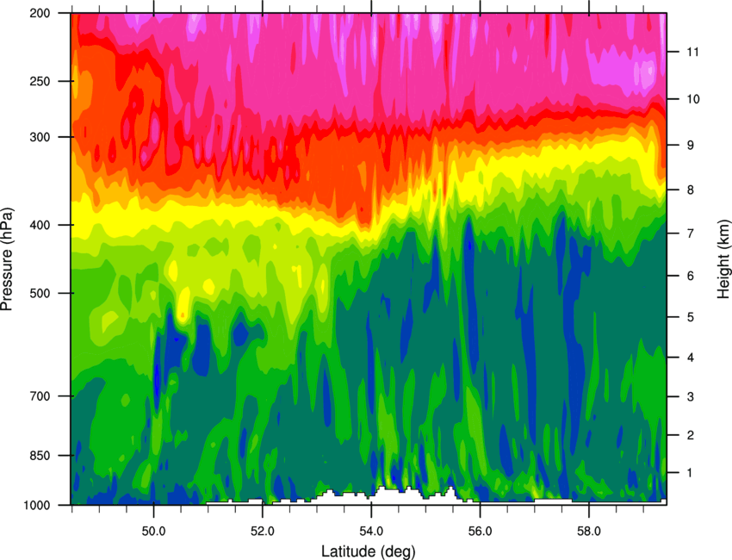This screenshot has width=732, height=560.
Task: Click the 500 pressure axis label
Action: (x=40, y=293)
